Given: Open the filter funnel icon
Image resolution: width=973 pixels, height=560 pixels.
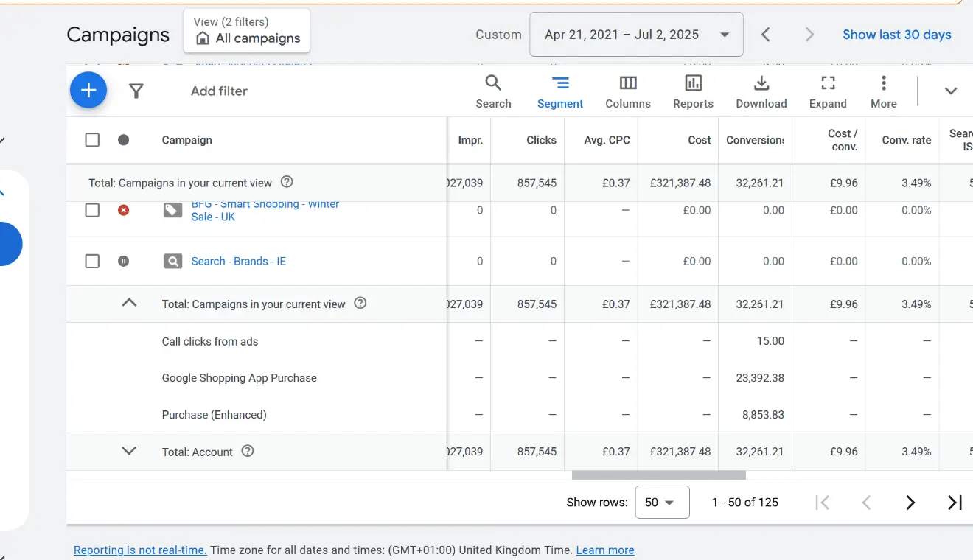Looking at the screenshot, I should (136, 90).
